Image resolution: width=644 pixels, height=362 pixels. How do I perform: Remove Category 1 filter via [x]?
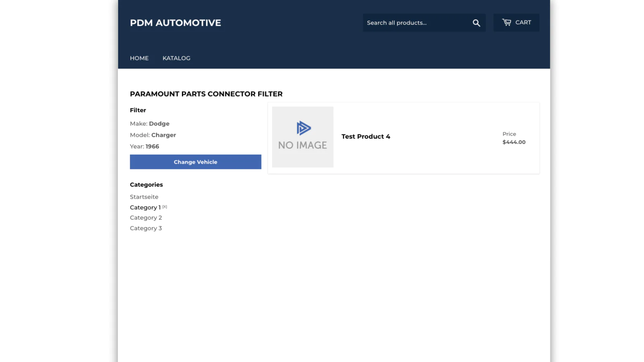click(x=165, y=207)
